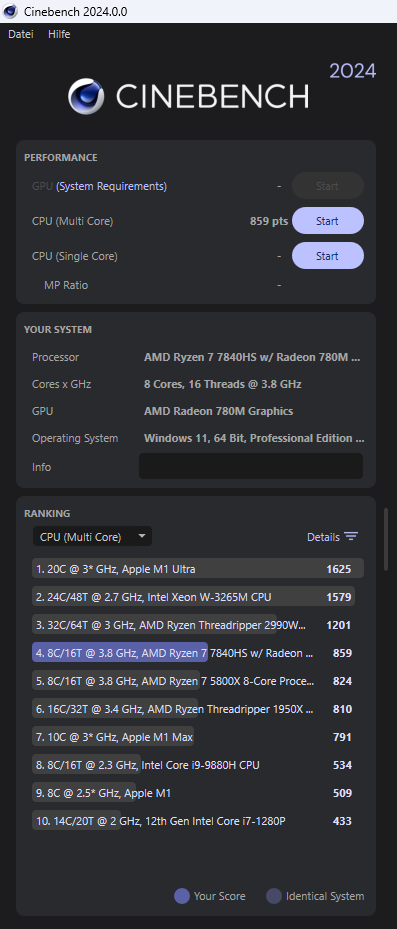Start the CPU Single Core benchmark
397x929 pixels.
coord(328,256)
